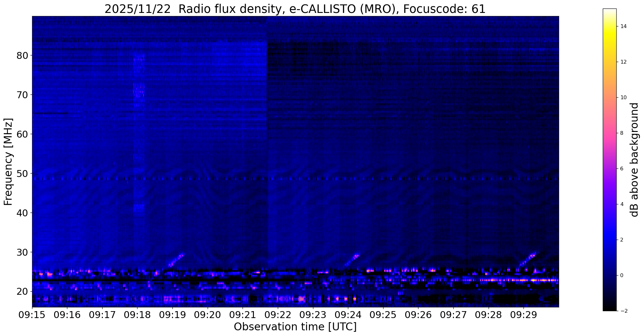Screen dimensions: 644x336
Task: Click the 09:26 time tick label
Action: point(418,314)
